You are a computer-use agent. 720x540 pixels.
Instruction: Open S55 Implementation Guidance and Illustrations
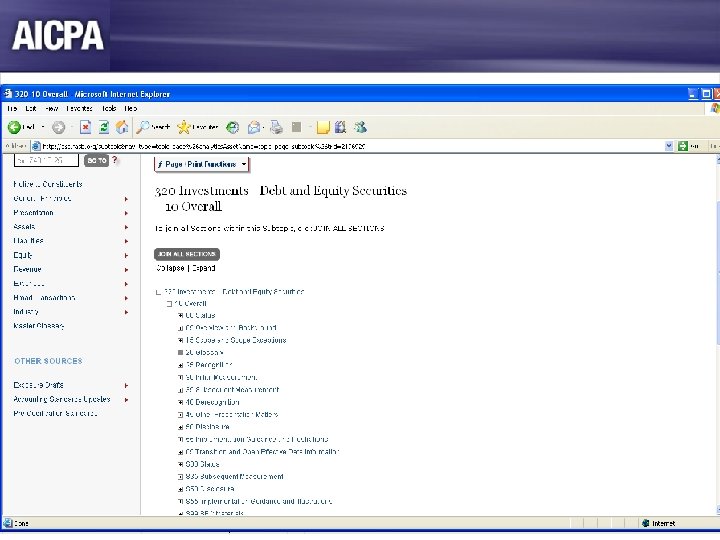259,501
